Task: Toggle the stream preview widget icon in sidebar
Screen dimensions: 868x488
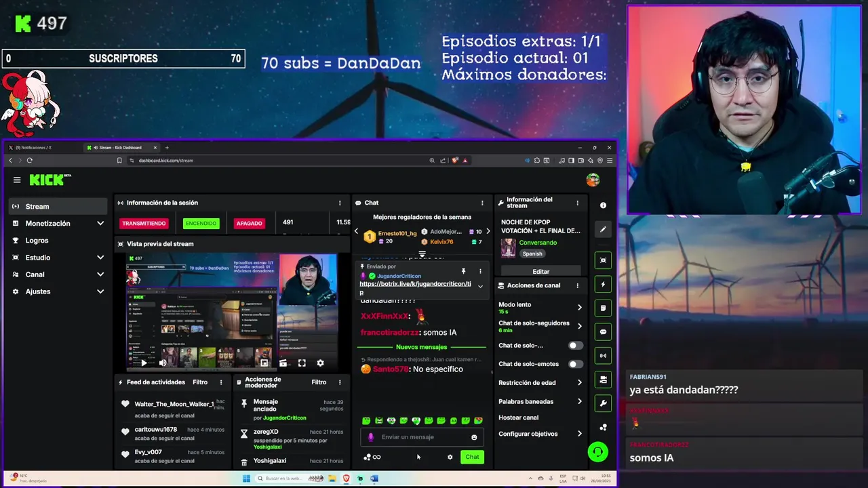Action: coord(603,260)
